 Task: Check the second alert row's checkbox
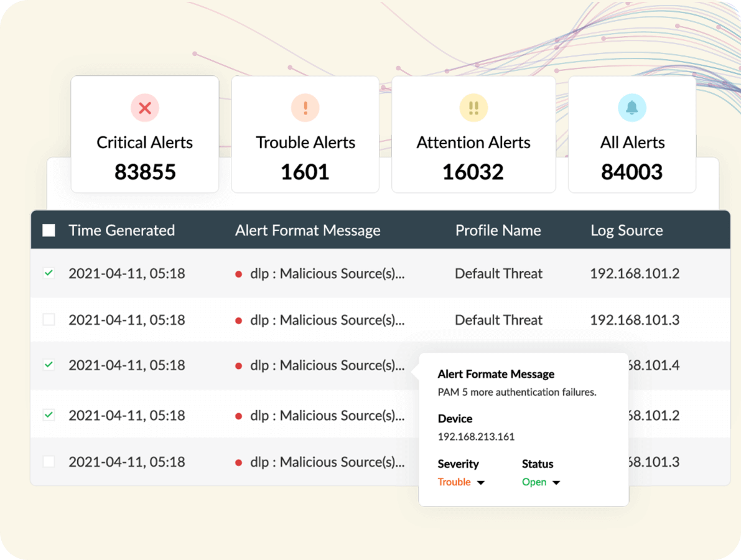(x=48, y=320)
